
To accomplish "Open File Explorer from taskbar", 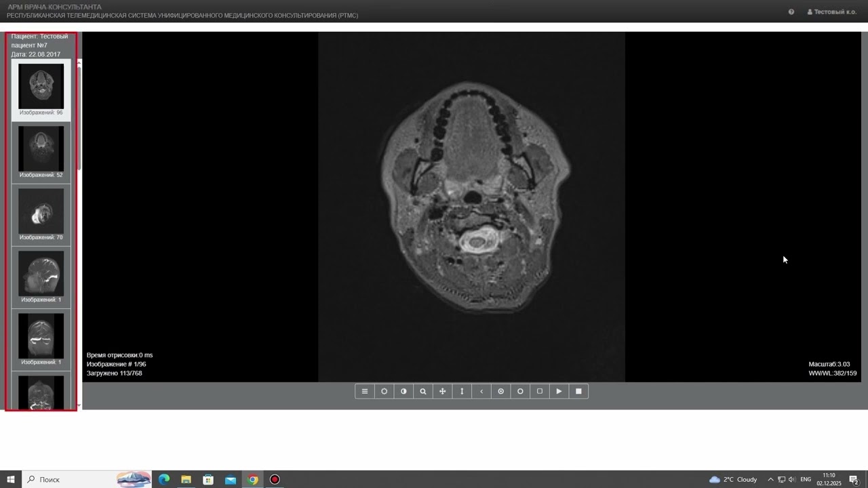I will [186, 479].
